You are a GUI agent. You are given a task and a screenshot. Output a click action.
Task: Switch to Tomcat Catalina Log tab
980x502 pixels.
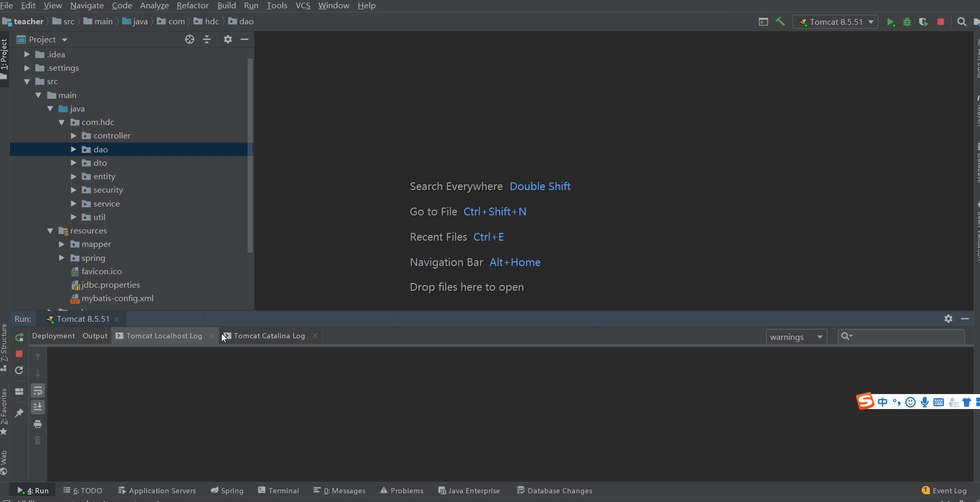click(269, 336)
